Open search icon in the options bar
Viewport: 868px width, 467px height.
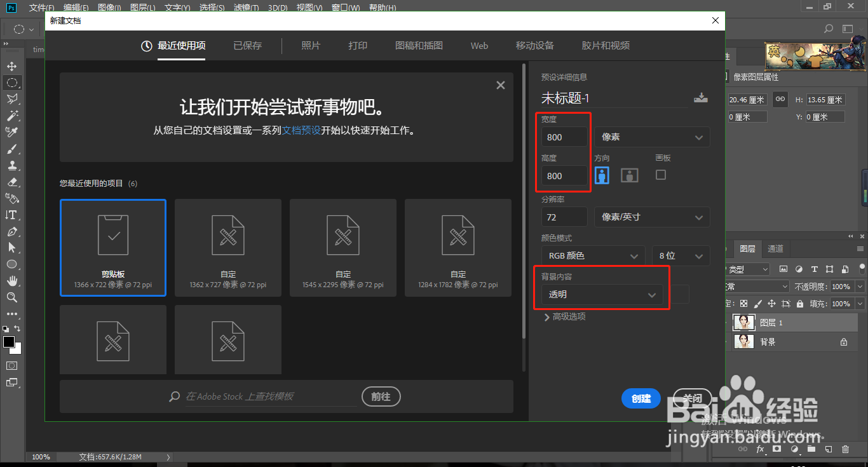(x=829, y=29)
